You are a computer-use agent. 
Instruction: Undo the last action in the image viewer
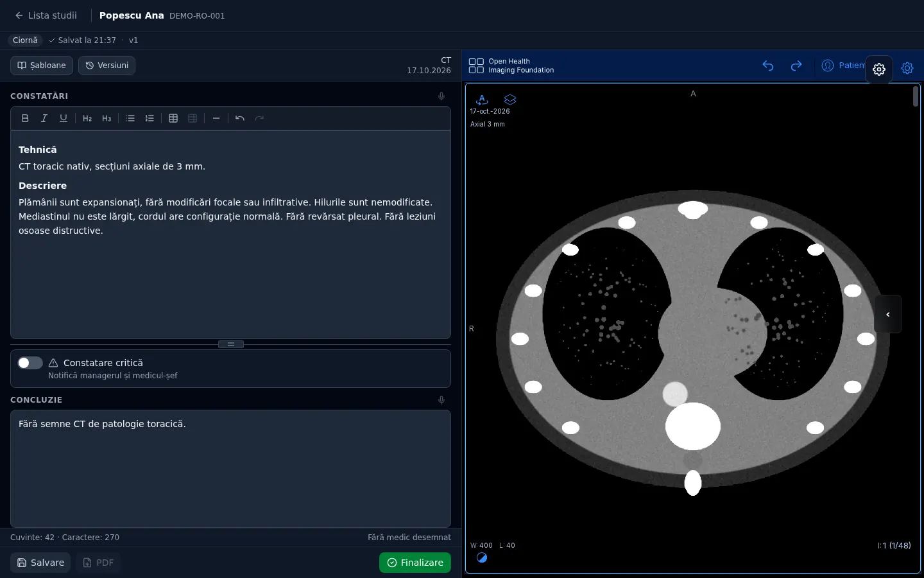768,66
